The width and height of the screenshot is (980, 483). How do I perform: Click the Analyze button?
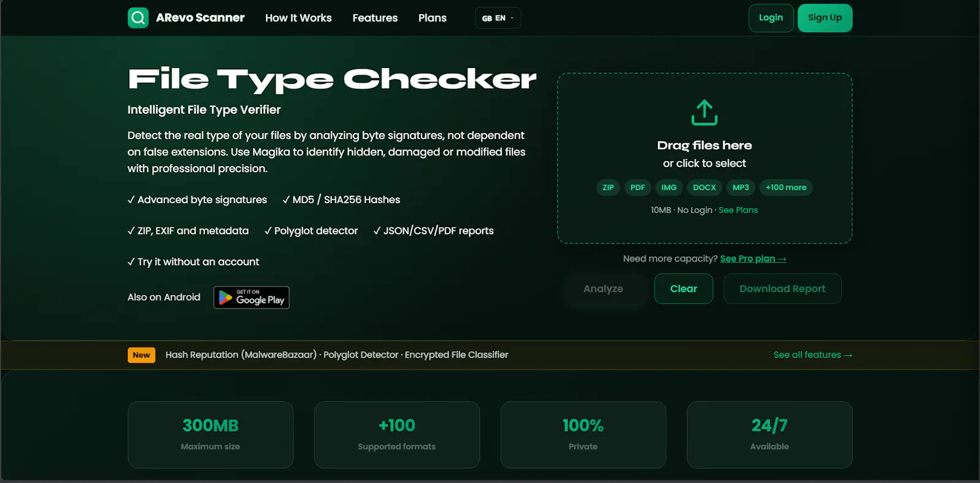(603, 289)
